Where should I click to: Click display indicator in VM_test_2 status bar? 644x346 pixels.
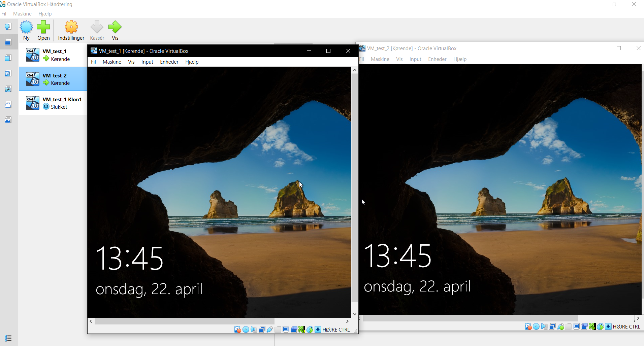coord(576,326)
